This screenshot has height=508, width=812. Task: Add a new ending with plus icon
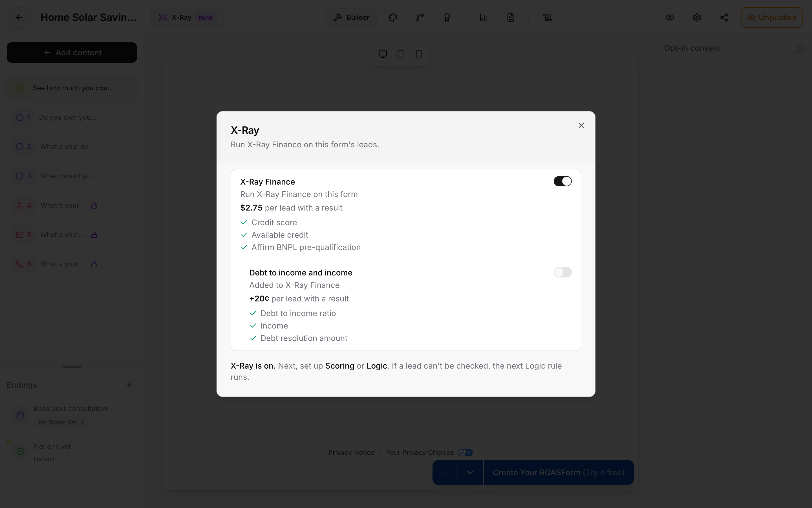point(129,385)
